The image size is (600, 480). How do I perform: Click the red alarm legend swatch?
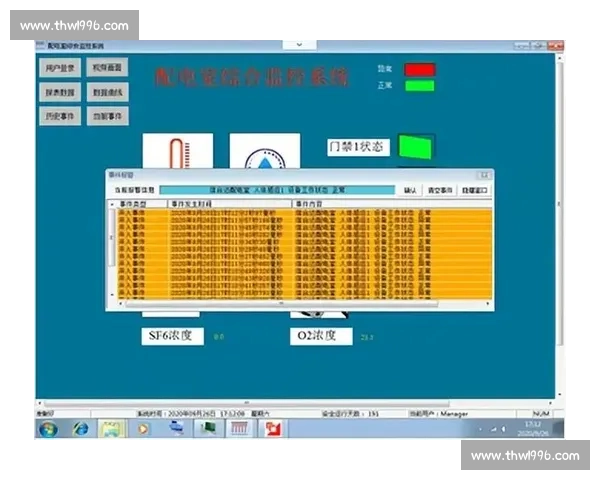point(420,70)
